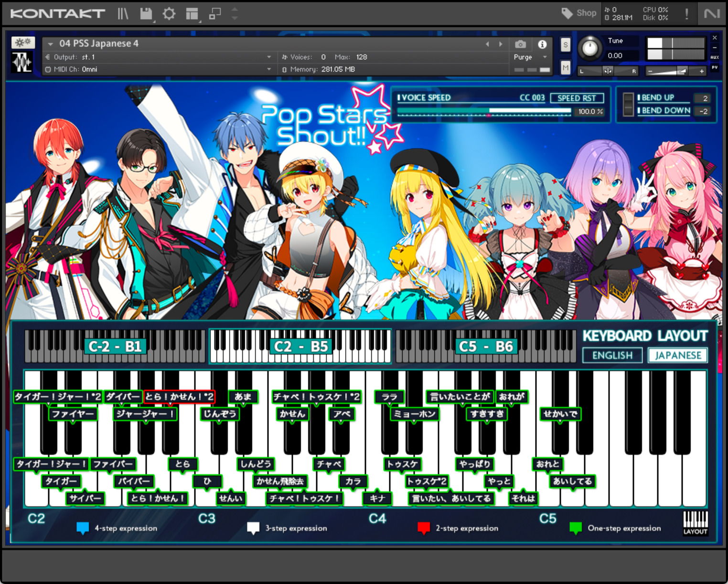Viewport: 728px width, 584px height.
Task: Click the Tune 0.00 value
Action: (x=615, y=55)
